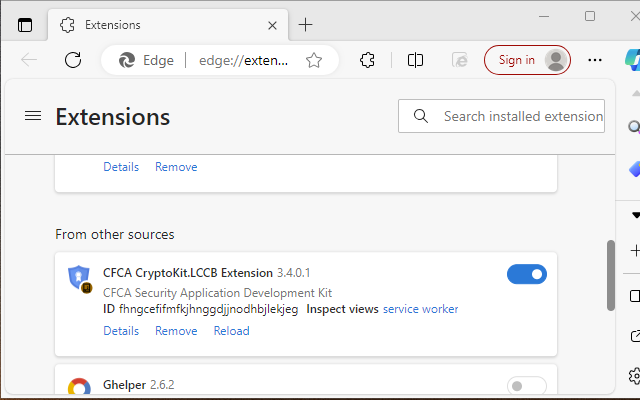Open sidebar settings gear
This screenshot has width=640, height=400.
[x=634, y=376]
